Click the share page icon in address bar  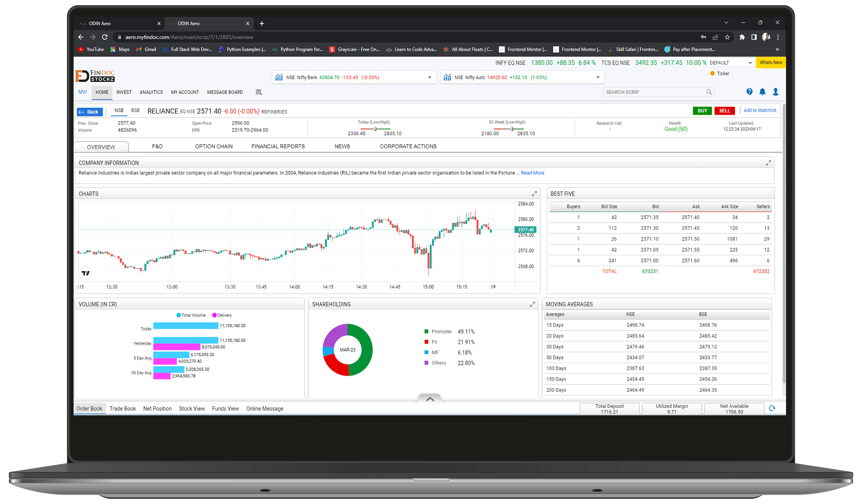[x=715, y=37]
